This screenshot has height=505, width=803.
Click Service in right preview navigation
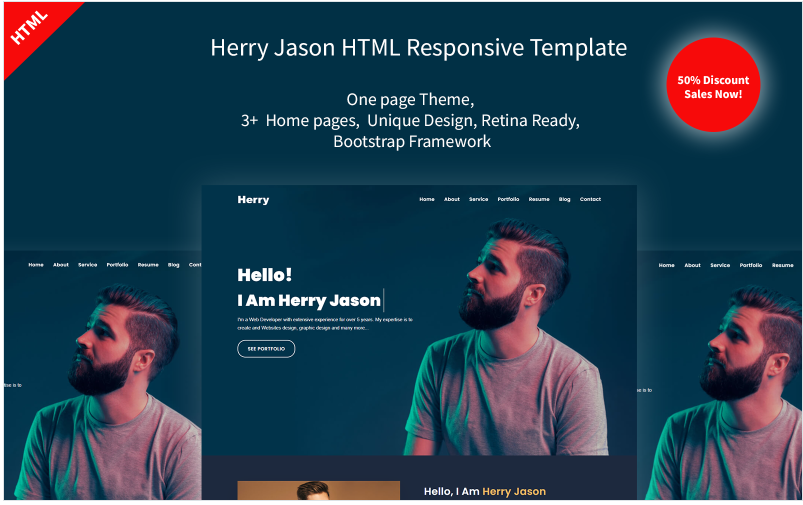tap(720, 265)
